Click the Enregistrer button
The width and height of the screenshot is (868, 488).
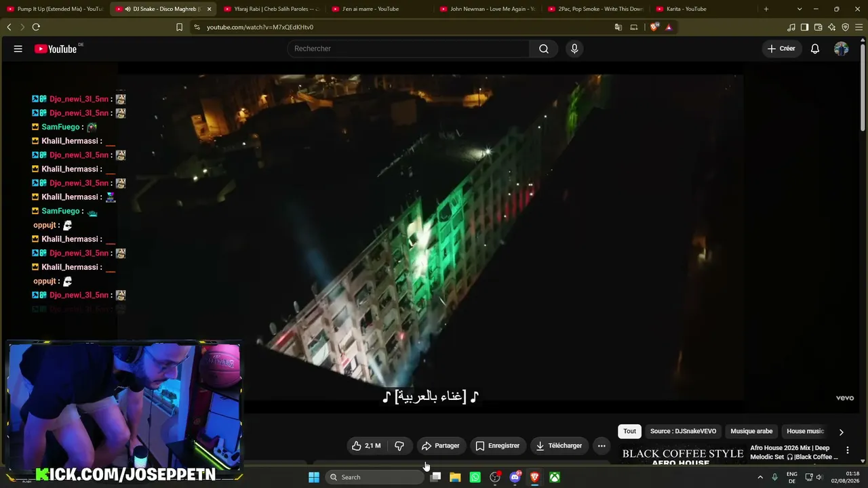point(498,446)
